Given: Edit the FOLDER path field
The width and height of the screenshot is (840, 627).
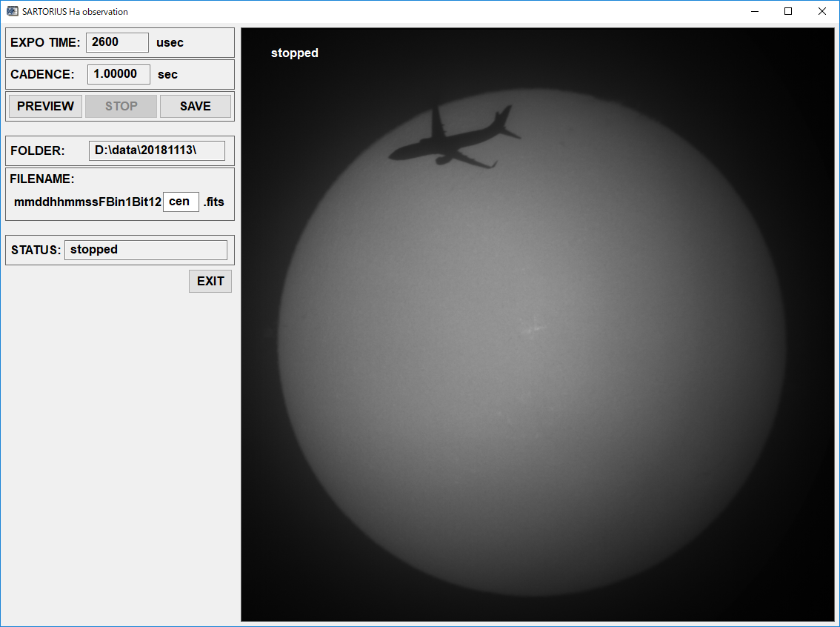Looking at the screenshot, I should click(x=157, y=150).
